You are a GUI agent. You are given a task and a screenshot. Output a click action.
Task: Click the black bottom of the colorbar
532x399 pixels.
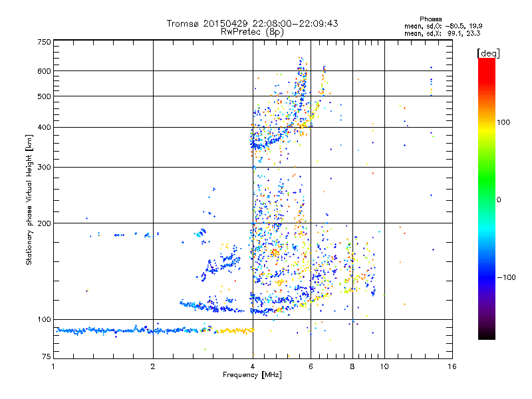[487, 334]
